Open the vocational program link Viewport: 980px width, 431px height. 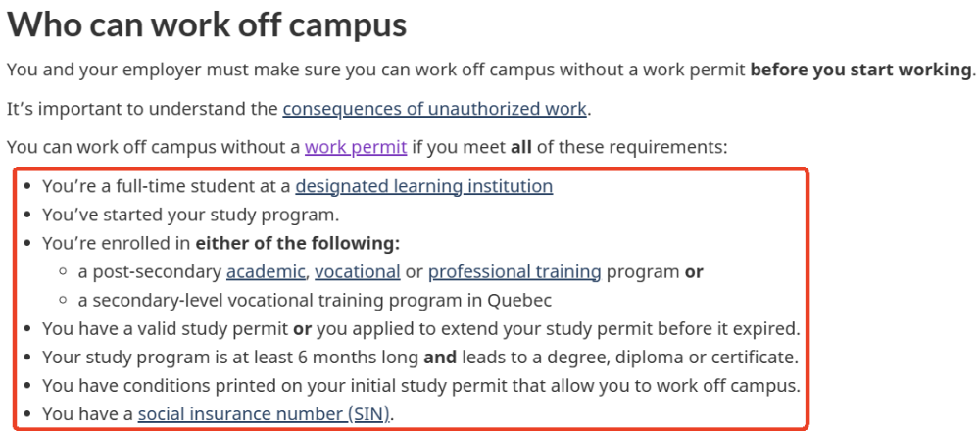[x=357, y=271]
